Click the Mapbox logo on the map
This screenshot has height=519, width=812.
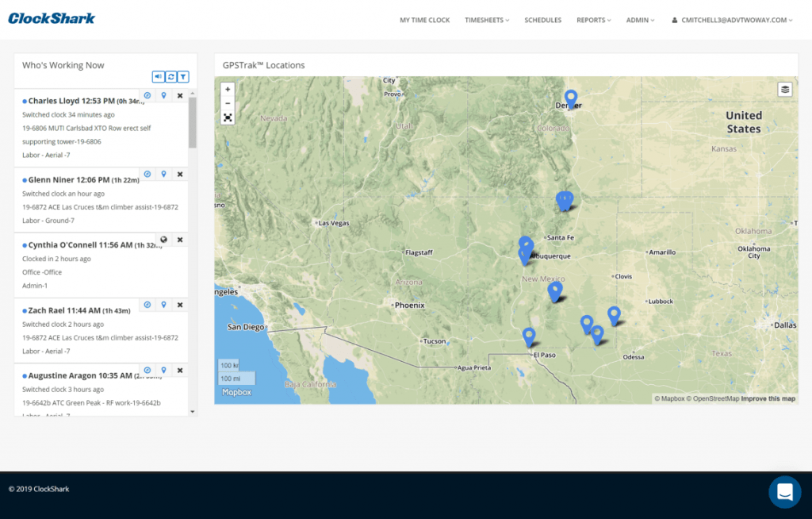coord(236,393)
